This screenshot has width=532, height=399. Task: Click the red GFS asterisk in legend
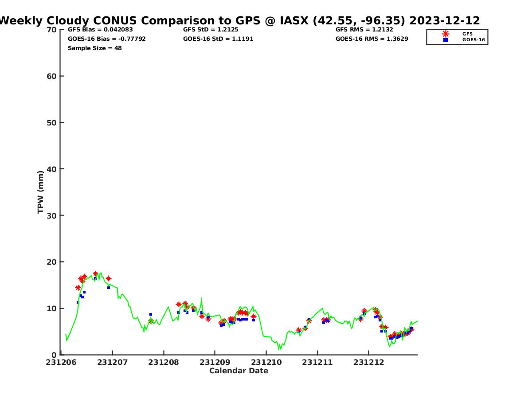click(x=446, y=34)
